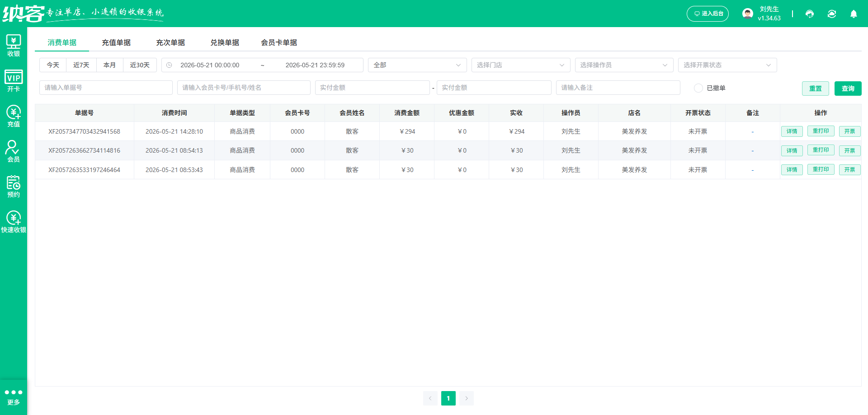Open 详情 for order ending 2941568
Image resolution: width=868 pixels, height=415 pixels.
[x=792, y=131]
